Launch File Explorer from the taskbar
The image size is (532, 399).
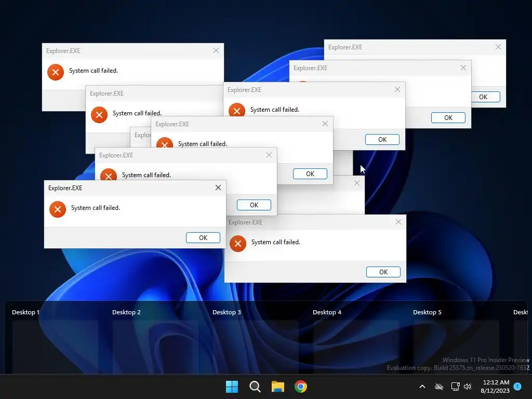tap(278, 387)
